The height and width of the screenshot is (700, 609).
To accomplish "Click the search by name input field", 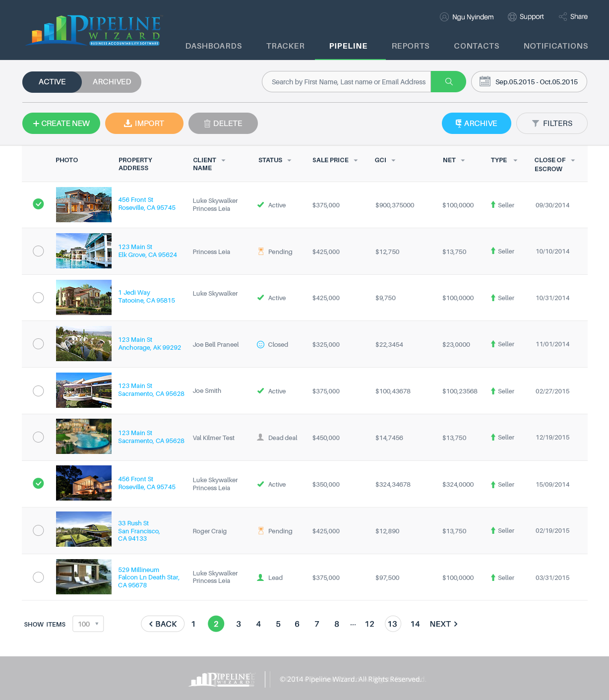I will pos(348,82).
